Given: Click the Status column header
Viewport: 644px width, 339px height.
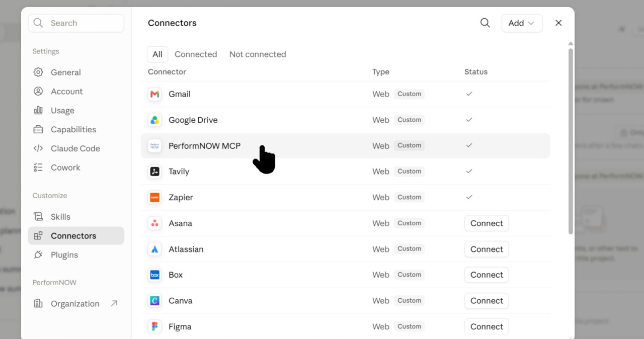Looking at the screenshot, I should pos(476,72).
